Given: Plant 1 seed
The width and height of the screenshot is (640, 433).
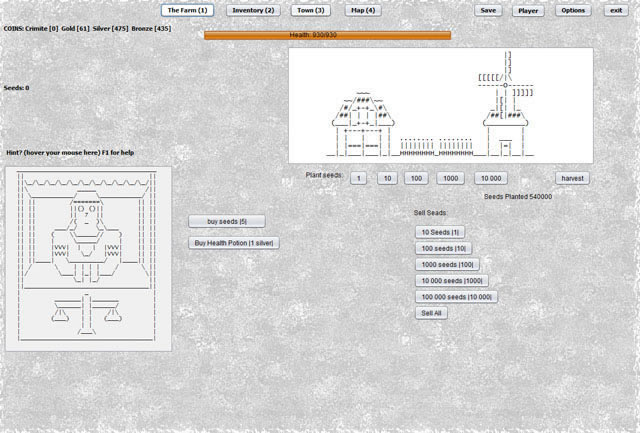Looking at the screenshot, I should click(357, 178).
